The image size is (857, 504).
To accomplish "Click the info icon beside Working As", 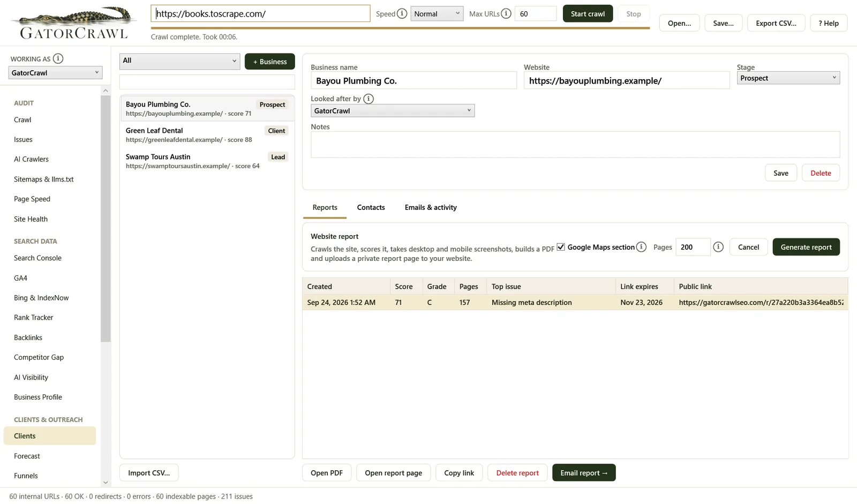I will [58, 58].
